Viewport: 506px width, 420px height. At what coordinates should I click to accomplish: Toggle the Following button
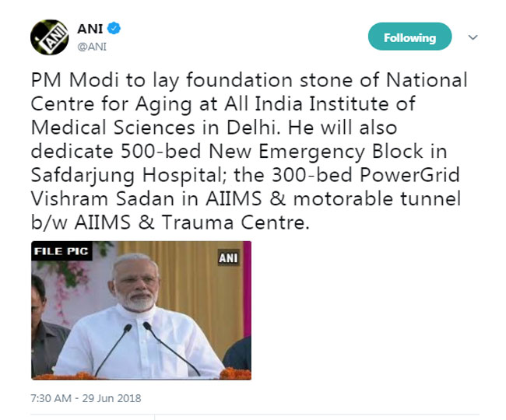pyautogui.click(x=409, y=37)
